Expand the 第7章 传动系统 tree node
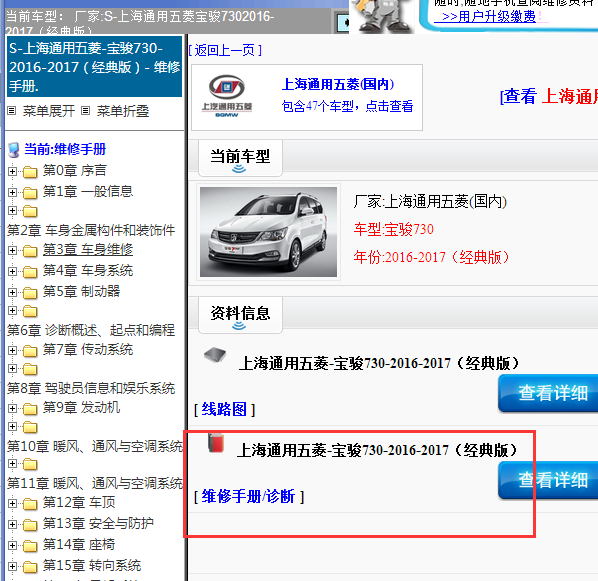 click(12, 350)
